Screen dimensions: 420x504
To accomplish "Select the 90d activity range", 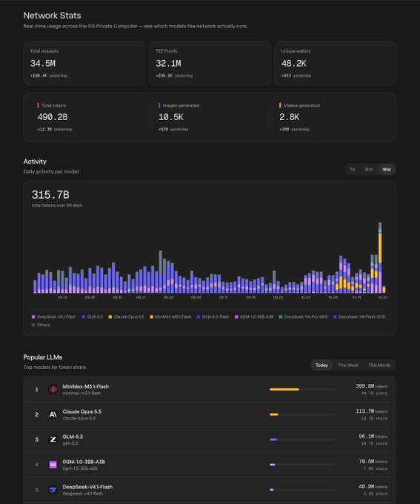I will click(387, 170).
